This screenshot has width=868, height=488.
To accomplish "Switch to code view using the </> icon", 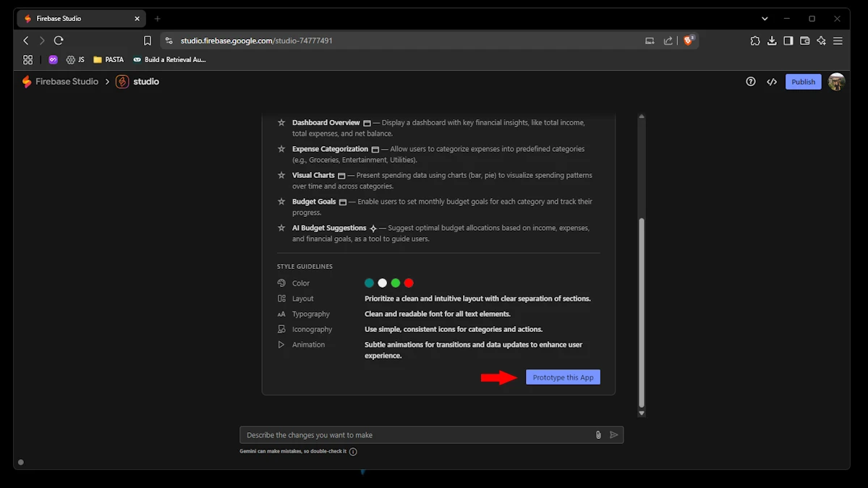I will (772, 82).
